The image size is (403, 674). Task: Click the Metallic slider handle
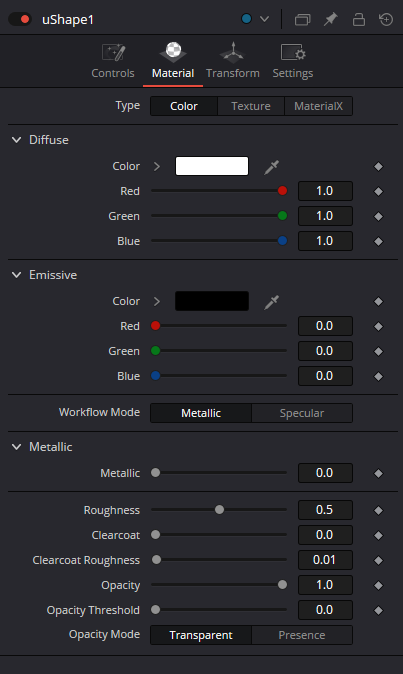(156, 473)
